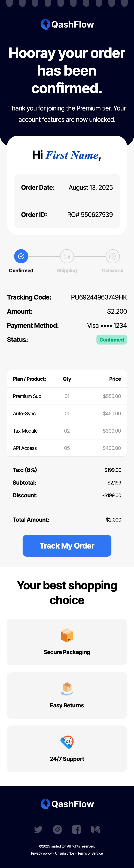Open the Privacy policy link
The width and height of the screenshot is (134, 868).
[x=41, y=854]
